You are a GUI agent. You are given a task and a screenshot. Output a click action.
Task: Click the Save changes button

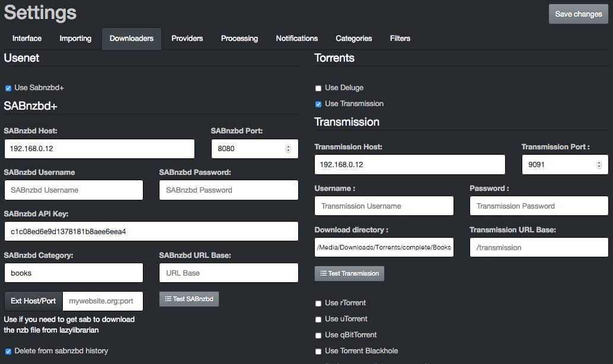[x=578, y=14]
